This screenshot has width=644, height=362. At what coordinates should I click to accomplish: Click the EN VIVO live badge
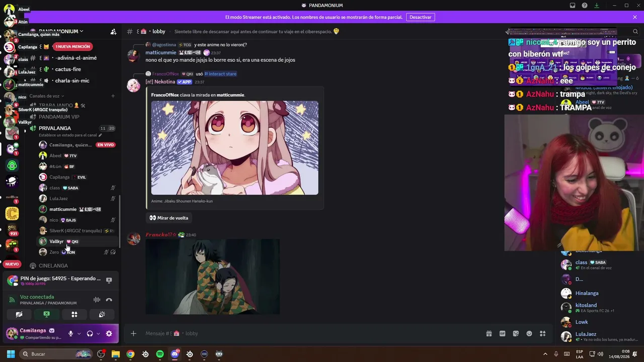point(106,145)
